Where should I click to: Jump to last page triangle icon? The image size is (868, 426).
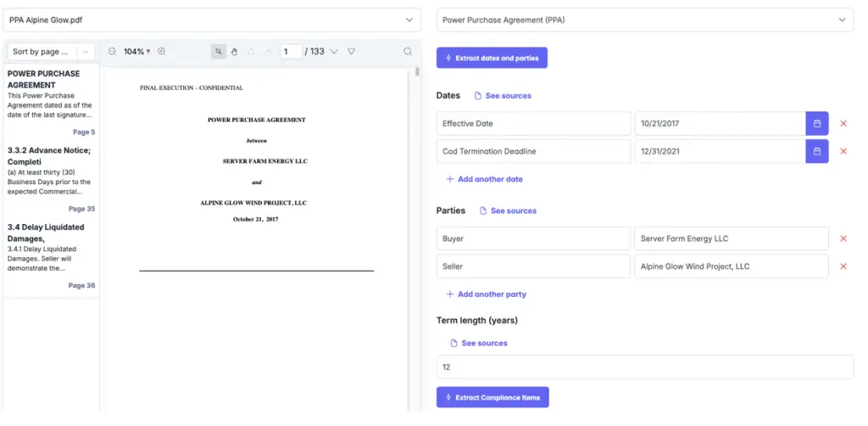(352, 52)
